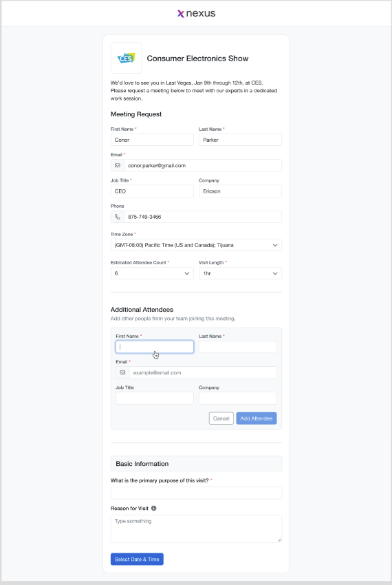
Task: Click the Nexus logo in the header
Action: click(x=196, y=14)
